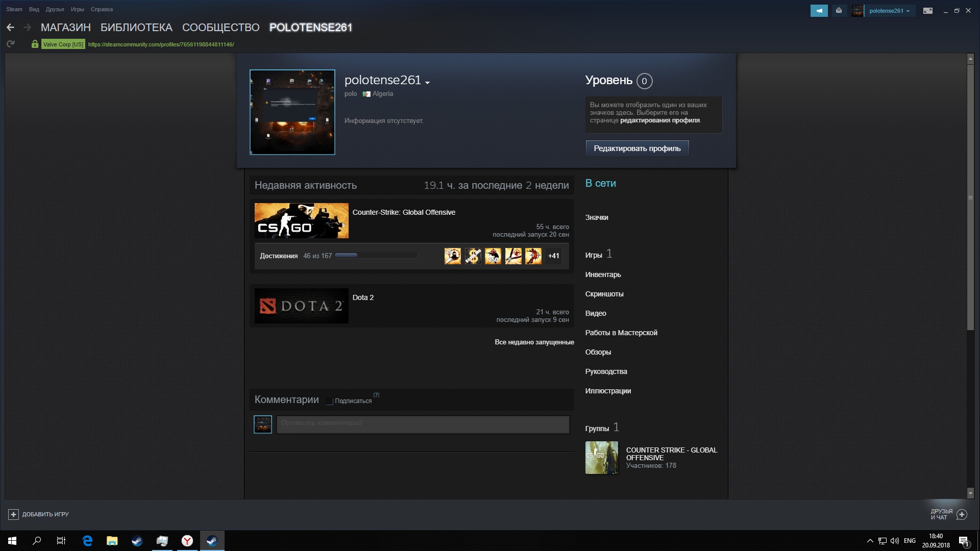The width and height of the screenshot is (980, 551).
Task: Open the Инвентарь link
Action: 603,274
